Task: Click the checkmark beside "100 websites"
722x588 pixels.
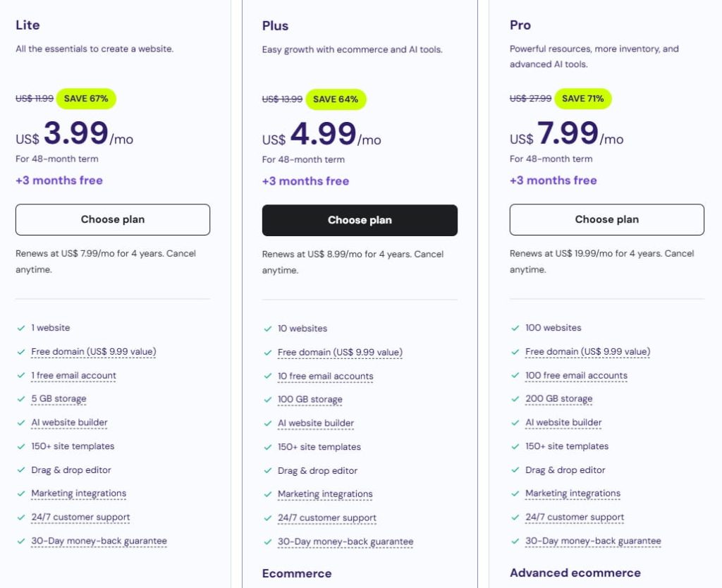Action: (x=515, y=328)
